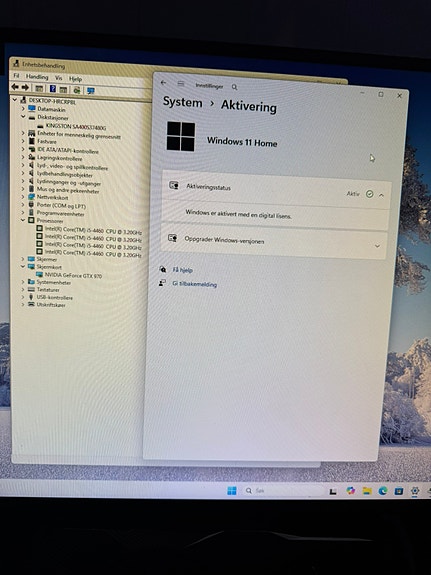Open the Handling menu
431x575 pixels.
[x=37, y=77]
